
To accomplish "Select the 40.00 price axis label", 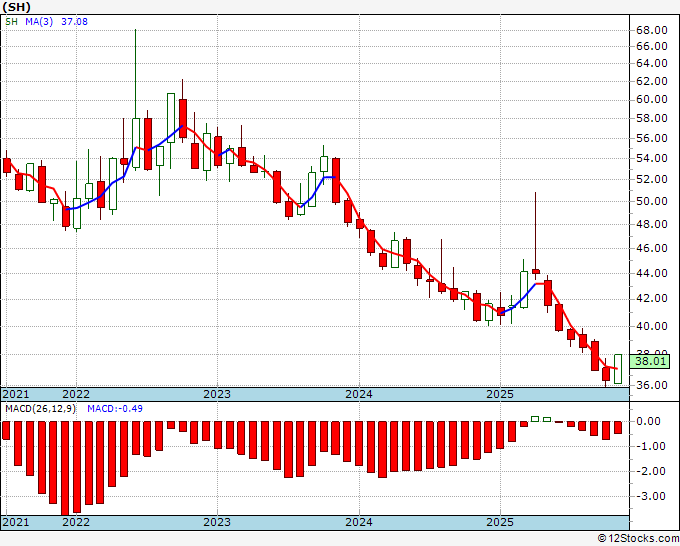I will tap(651, 326).
